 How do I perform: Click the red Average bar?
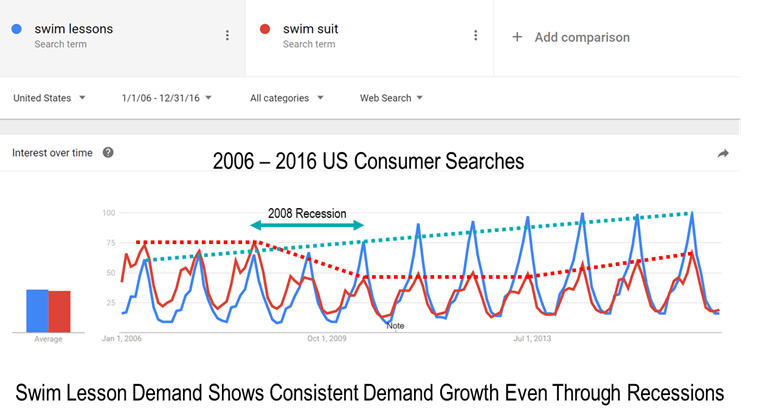[x=59, y=311]
